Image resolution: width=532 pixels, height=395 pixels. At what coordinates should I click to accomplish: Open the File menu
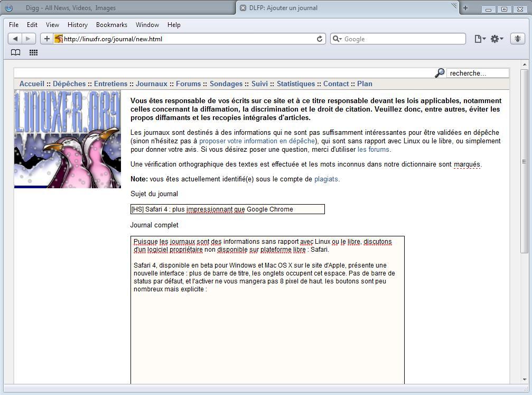14,25
